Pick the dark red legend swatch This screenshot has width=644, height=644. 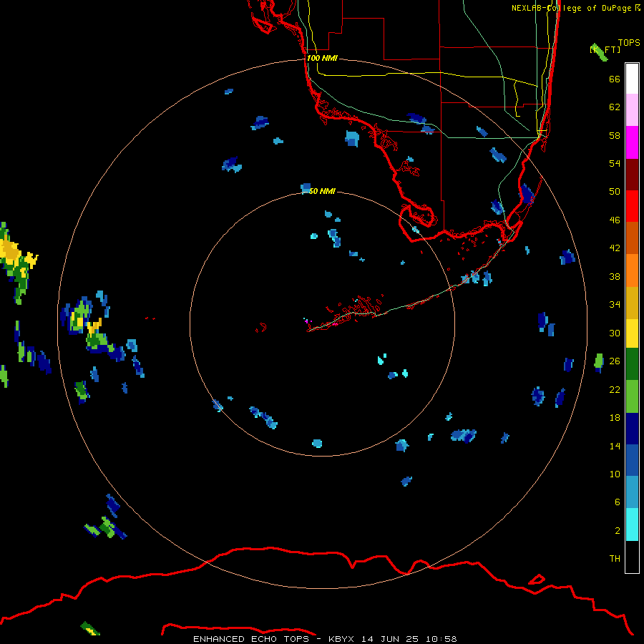(x=632, y=174)
